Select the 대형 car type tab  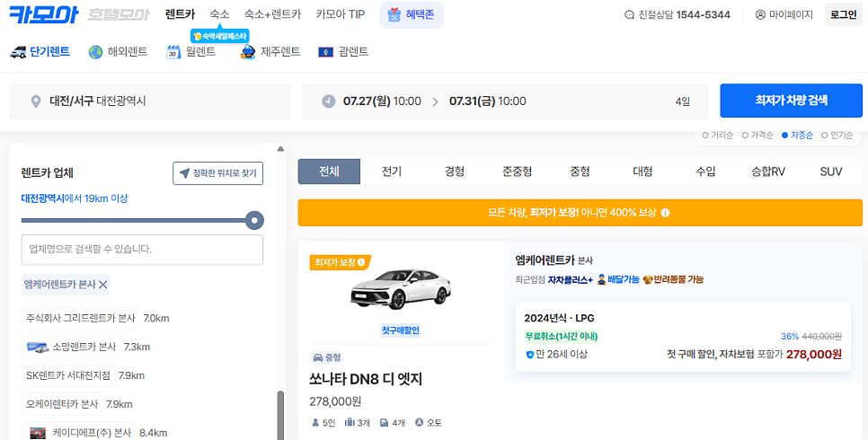click(x=642, y=172)
